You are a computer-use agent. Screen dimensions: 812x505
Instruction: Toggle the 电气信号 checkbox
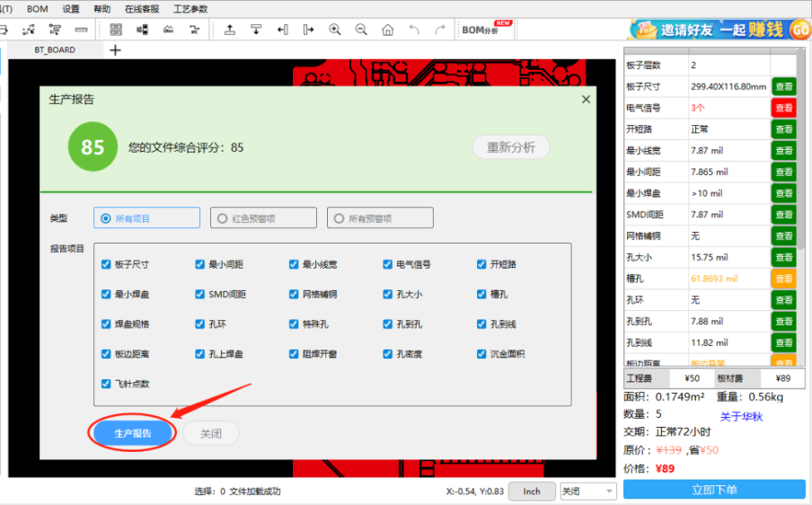click(387, 264)
